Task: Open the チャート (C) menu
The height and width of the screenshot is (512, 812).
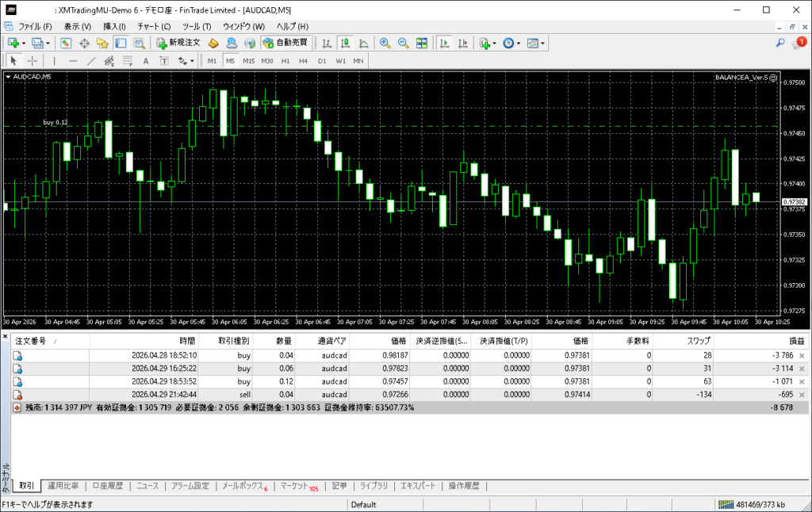Action: click(154, 26)
